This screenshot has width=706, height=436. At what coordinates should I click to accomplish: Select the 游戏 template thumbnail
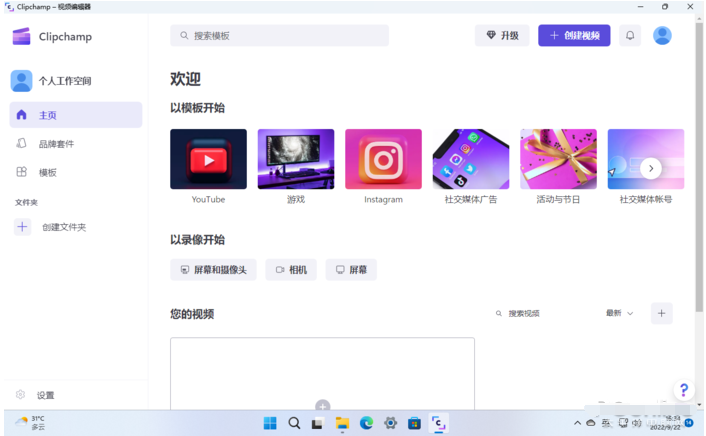click(x=296, y=159)
